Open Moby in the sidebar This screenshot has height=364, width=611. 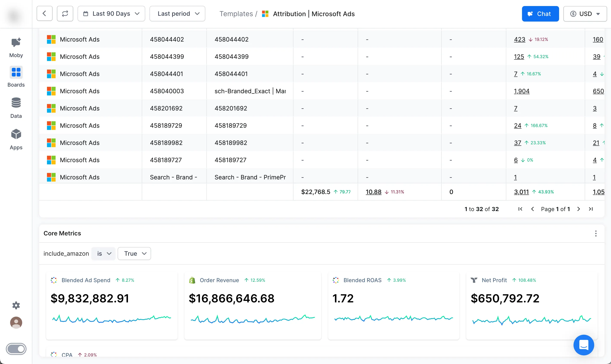point(16,48)
